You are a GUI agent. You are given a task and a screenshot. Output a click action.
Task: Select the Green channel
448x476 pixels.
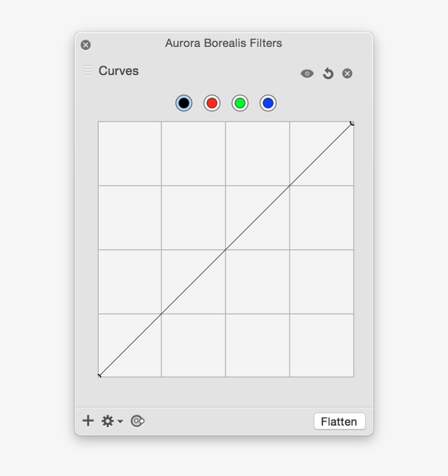pos(239,103)
